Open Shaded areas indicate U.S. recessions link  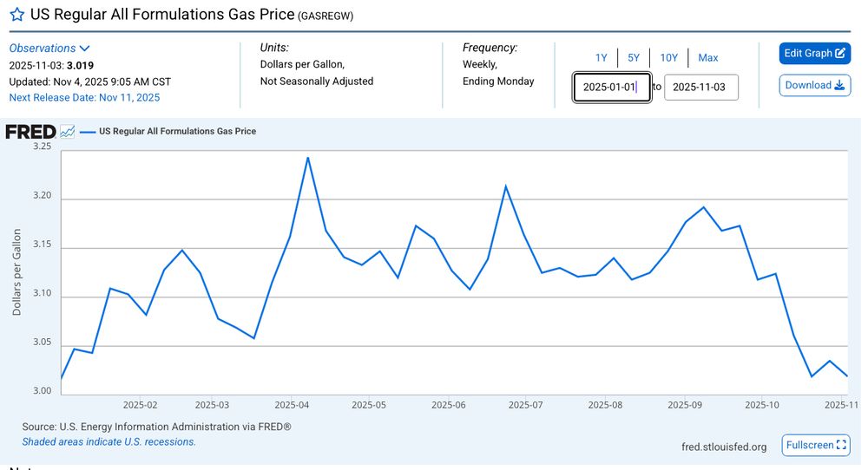(108, 441)
